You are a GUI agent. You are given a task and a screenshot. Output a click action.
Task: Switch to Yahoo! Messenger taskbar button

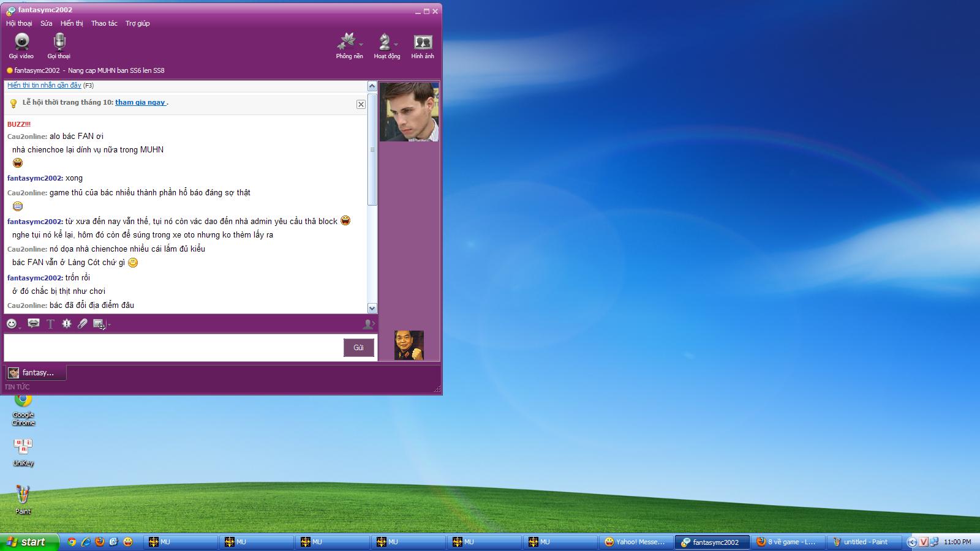pos(635,542)
